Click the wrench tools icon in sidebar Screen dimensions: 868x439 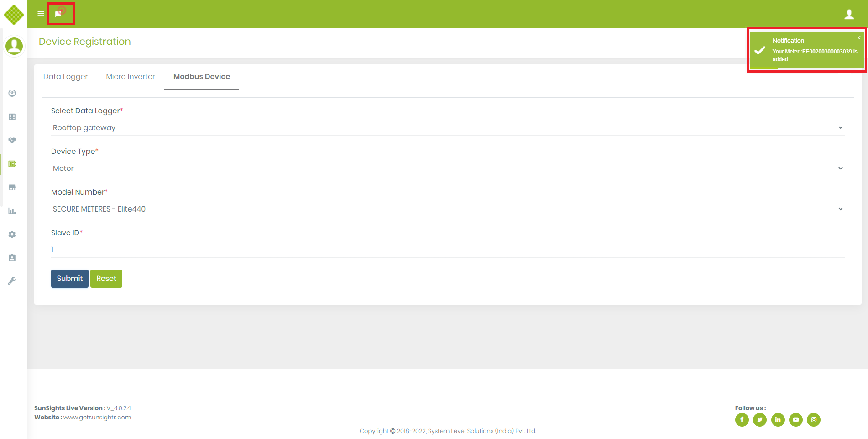click(x=12, y=281)
